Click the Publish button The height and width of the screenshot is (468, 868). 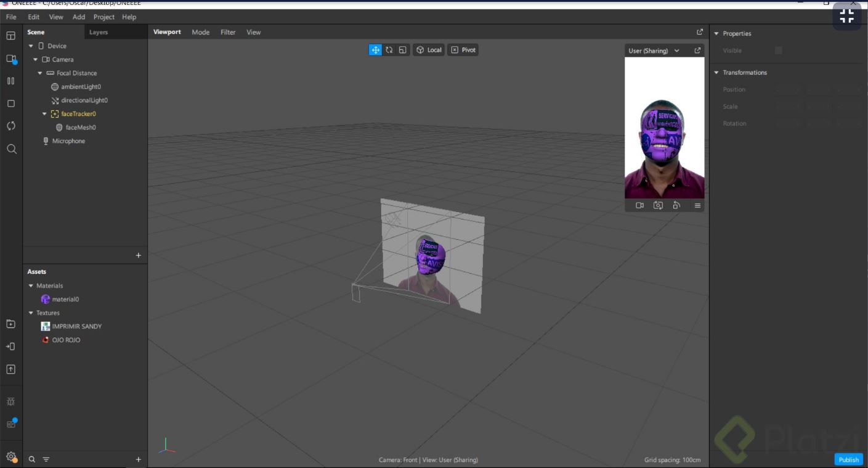[848, 459]
